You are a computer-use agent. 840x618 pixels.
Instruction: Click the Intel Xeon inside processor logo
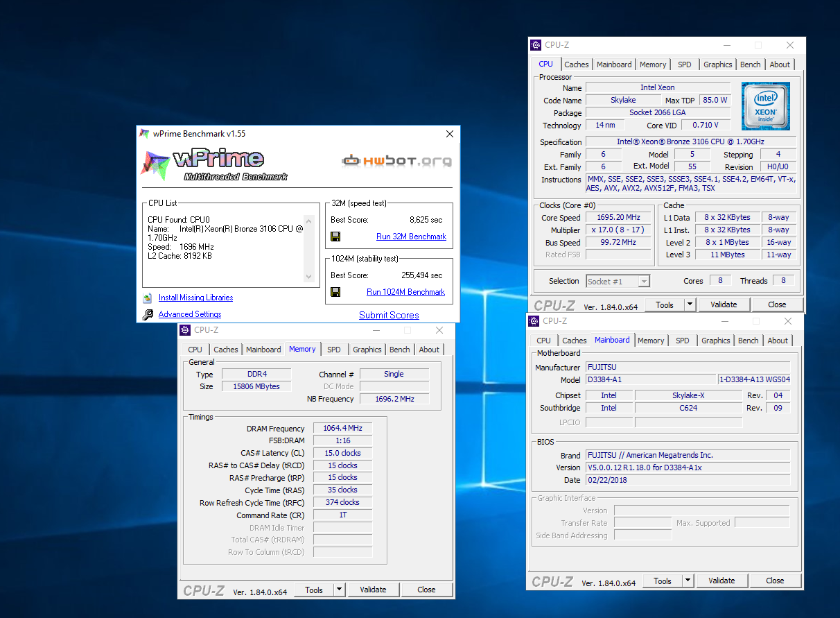[766, 106]
